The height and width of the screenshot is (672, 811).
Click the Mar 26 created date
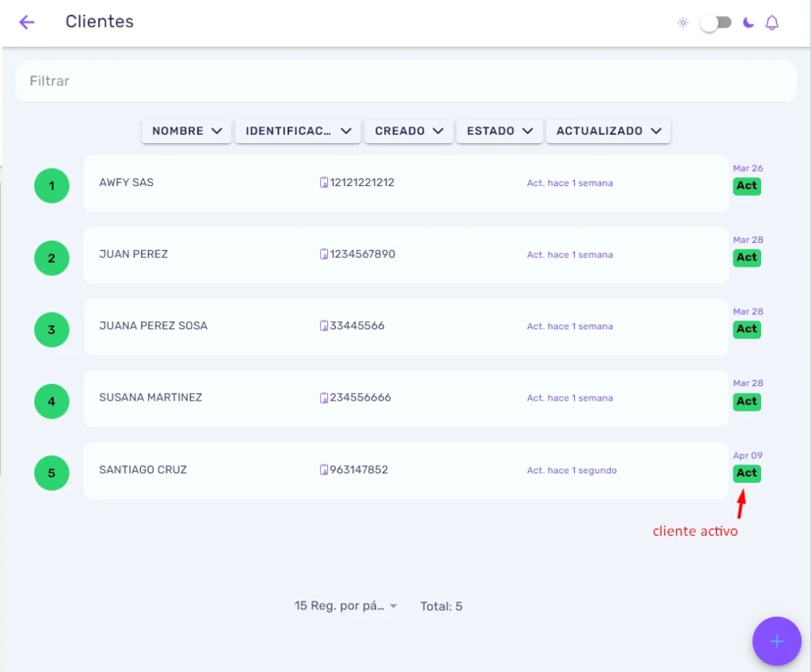point(748,168)
